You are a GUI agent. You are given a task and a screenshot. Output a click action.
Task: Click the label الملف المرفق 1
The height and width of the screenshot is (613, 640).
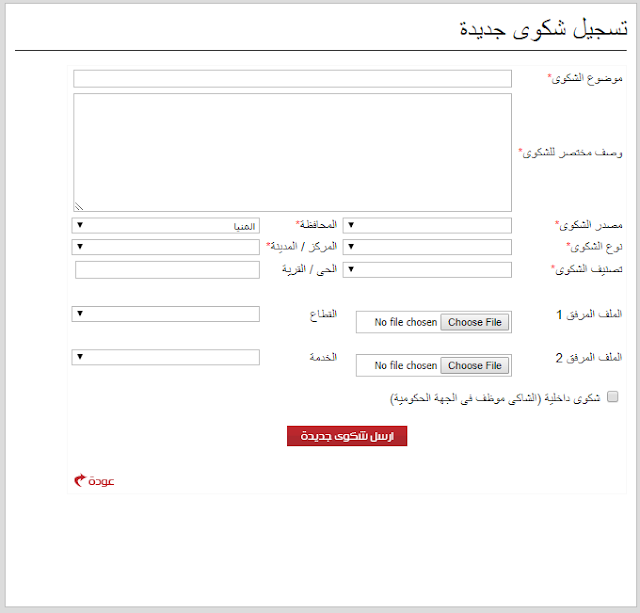tap(589, 314)
